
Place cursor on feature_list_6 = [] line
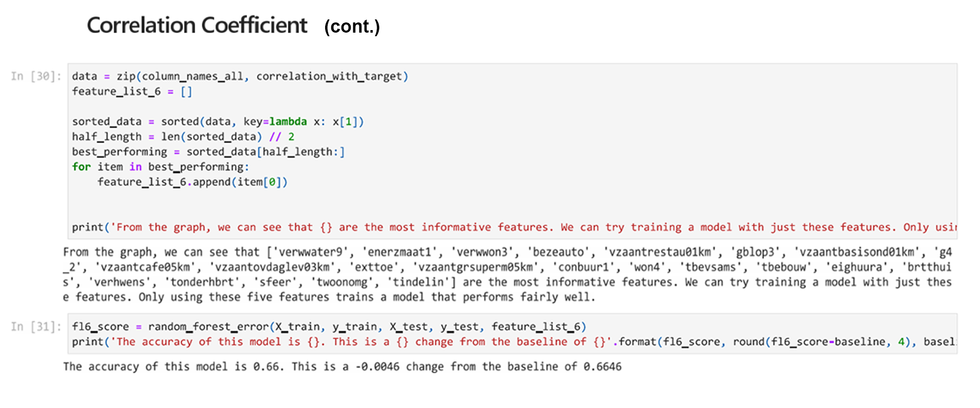tap(132, 92)
